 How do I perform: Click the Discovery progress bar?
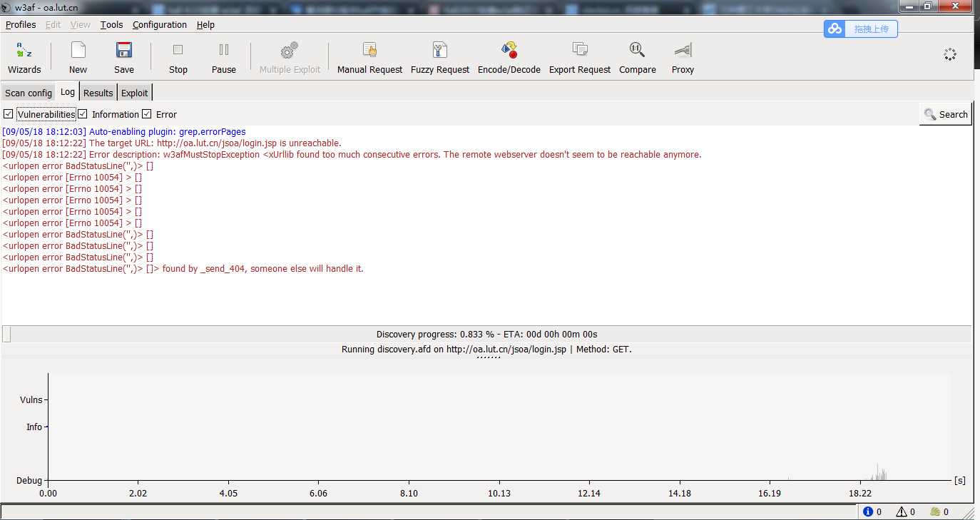[x=486, y=334]
